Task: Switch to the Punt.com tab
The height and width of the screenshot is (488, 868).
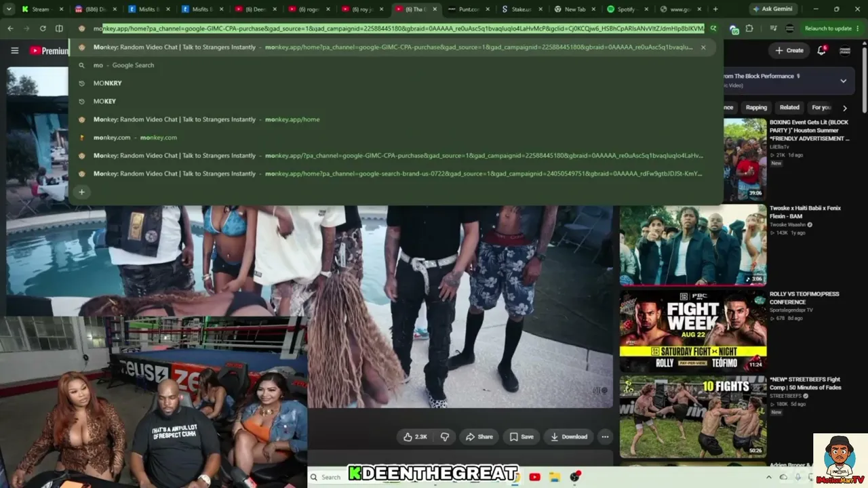Action: point(469,9)
